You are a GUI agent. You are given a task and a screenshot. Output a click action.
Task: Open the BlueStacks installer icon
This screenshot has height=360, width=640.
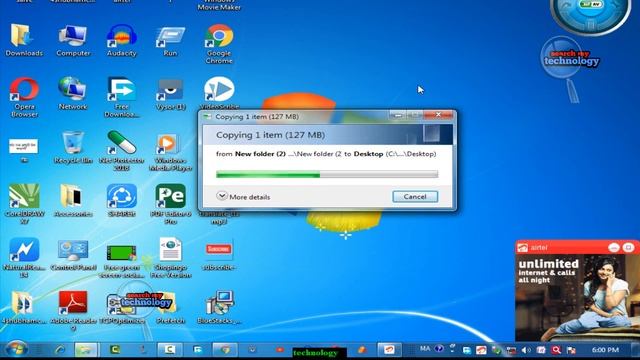[219, 307]
